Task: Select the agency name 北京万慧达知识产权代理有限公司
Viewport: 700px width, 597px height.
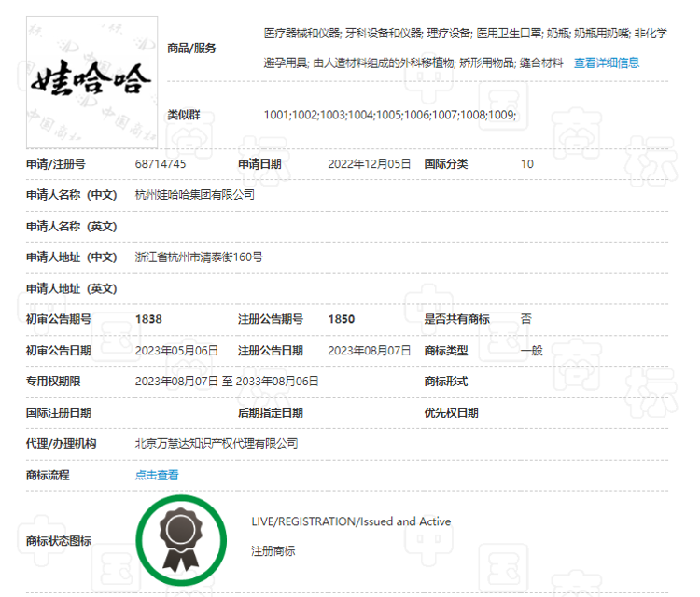Action: coord(217,444)
